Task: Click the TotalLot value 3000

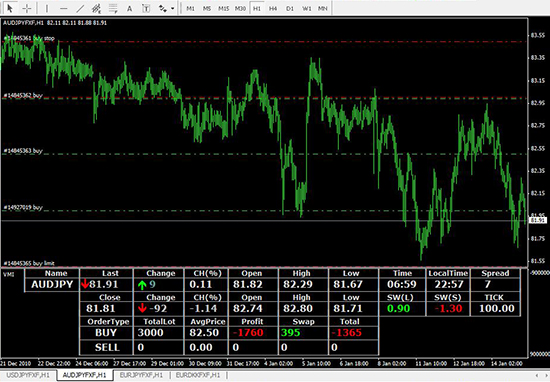Action: point(150,333)
